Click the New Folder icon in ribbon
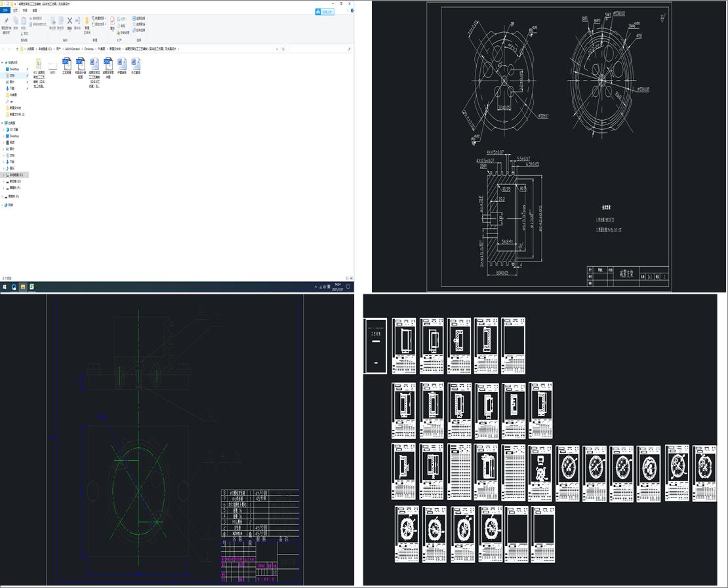The image size is (728, 588). tap(87, 22)
